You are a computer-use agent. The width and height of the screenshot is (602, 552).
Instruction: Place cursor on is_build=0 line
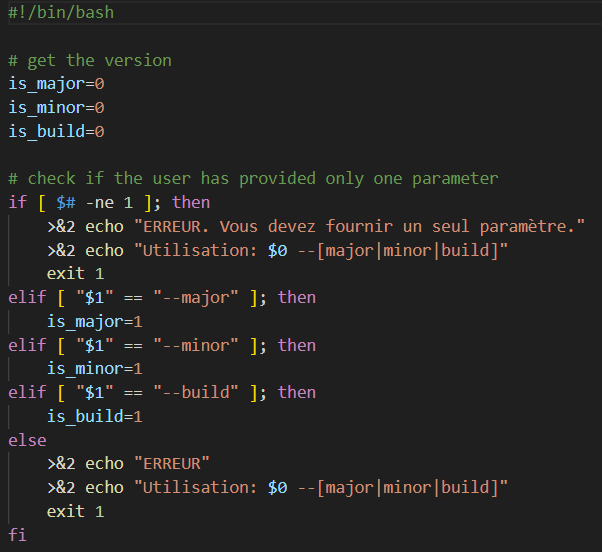pos(56,131)
